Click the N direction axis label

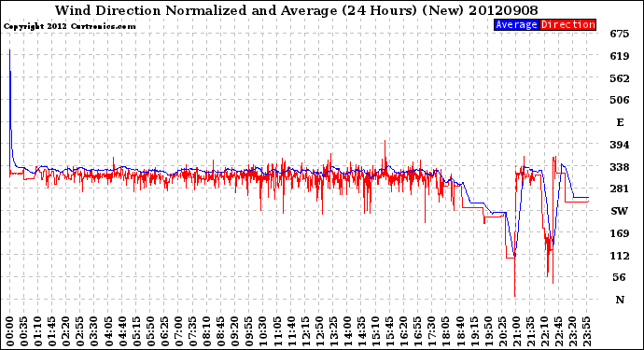pos(620,300)
